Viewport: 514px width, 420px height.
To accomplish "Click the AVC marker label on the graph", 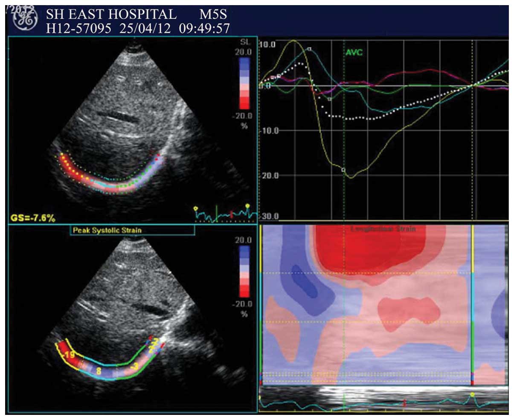I will pos(354,53).
